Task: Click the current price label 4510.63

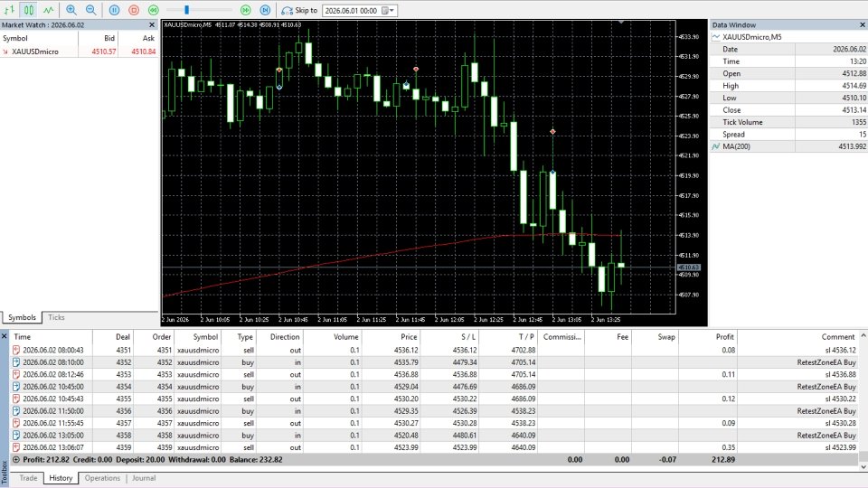Action: 689,267
